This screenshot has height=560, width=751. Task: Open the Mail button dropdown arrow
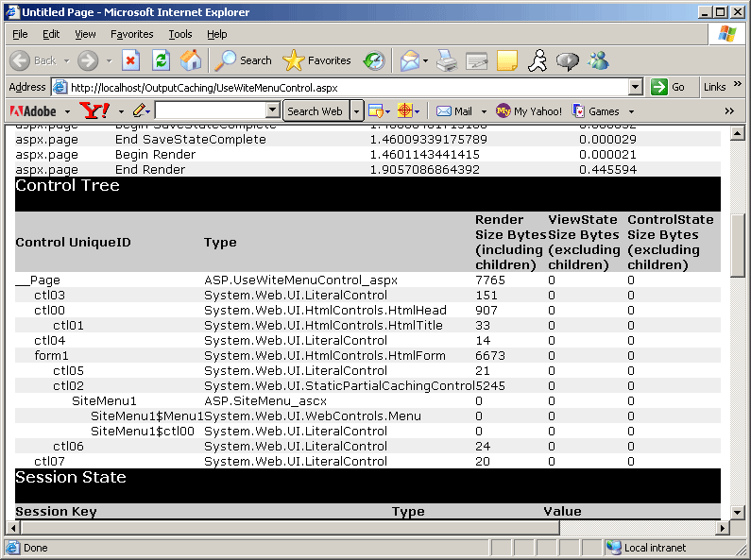point(484,111)
